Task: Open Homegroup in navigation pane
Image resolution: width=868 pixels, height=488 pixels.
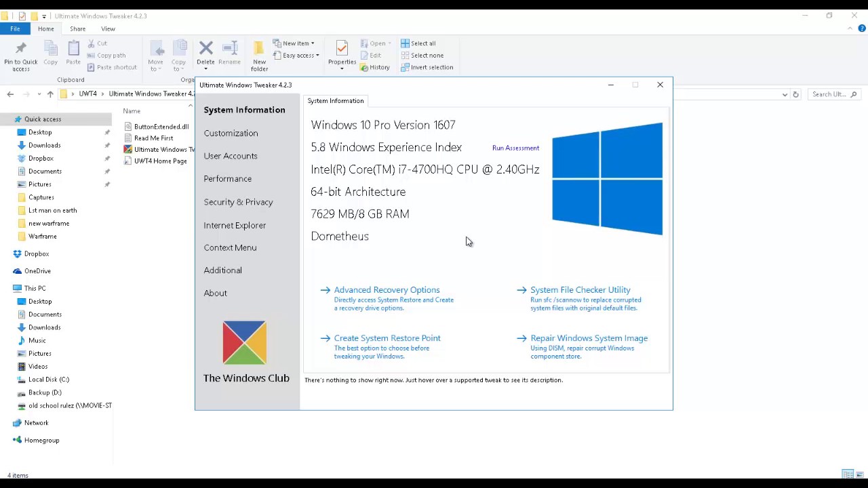Action: [36, 441]
